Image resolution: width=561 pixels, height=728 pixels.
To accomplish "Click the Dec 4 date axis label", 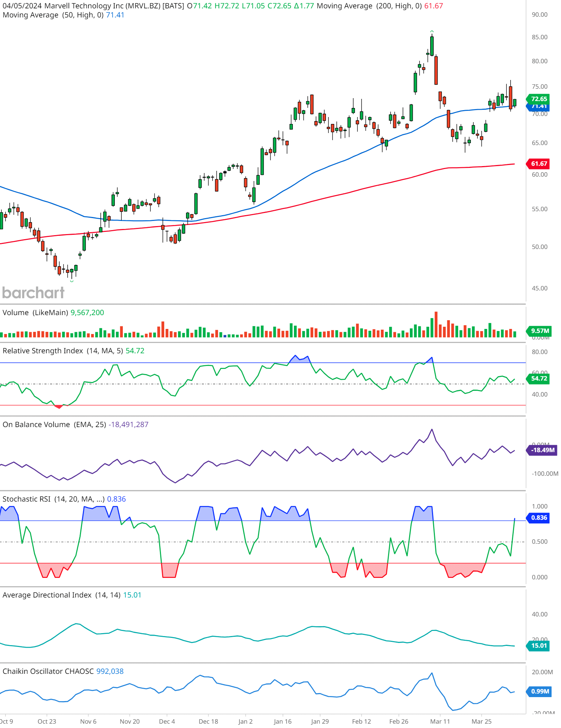I will [167, 721].
